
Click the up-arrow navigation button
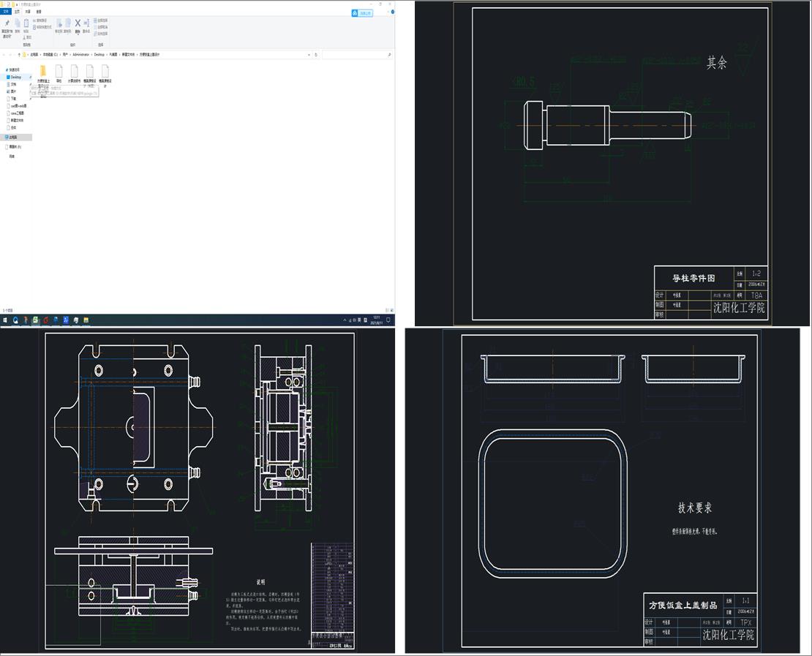[x=18, y=55]
